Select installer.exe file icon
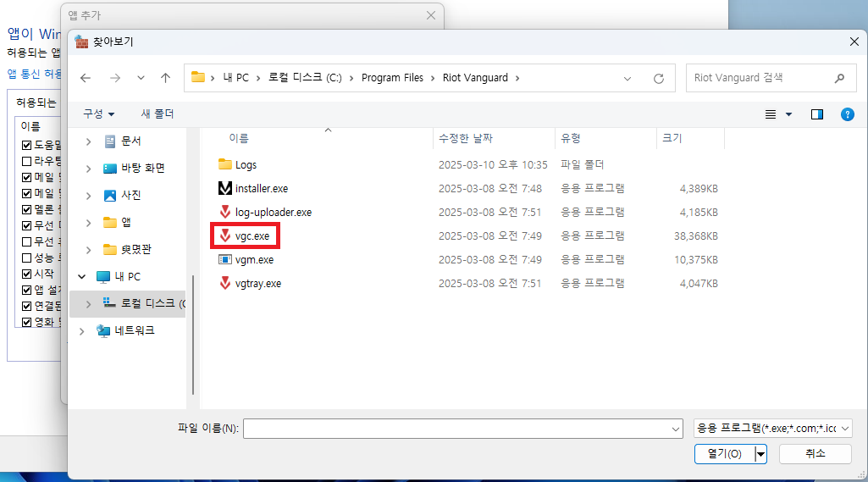The image size is (868, 482). tap(224, 188)
